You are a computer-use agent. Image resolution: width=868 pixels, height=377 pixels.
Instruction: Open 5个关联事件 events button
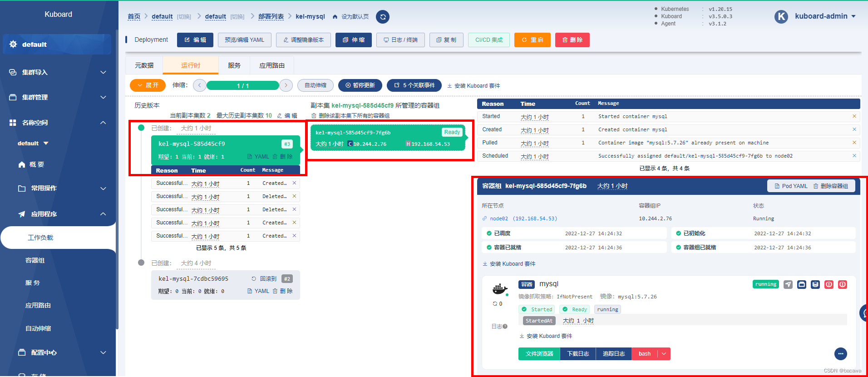pos(414,85)
